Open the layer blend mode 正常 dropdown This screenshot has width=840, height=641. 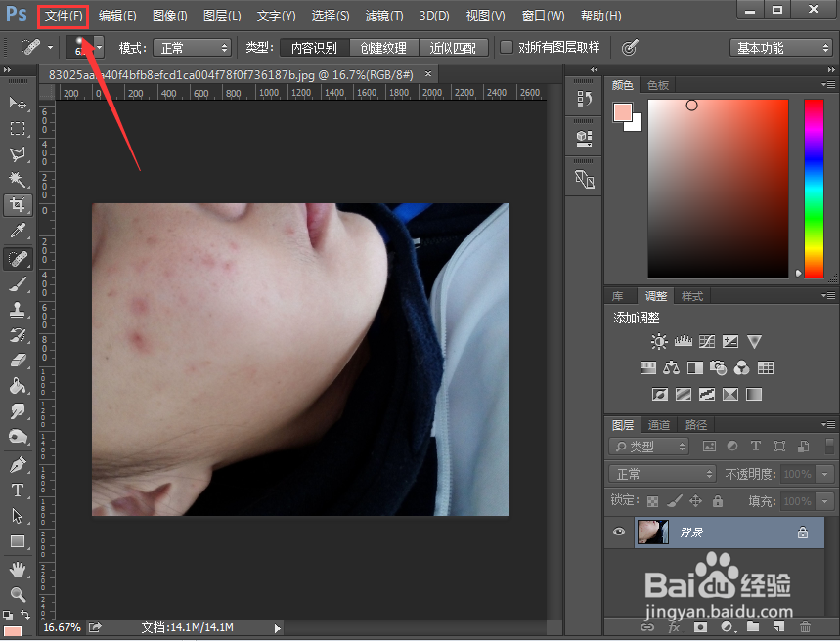pyautogui.click(x=663, y=474)
